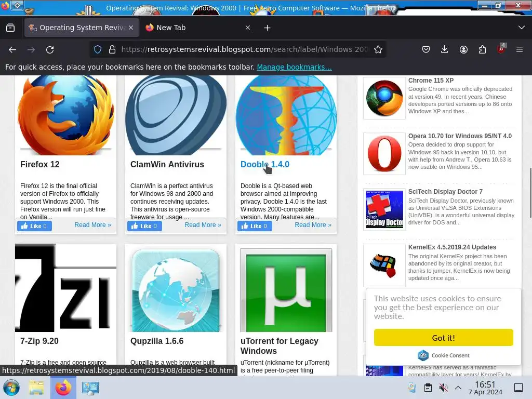Click the Chrome 115 XP sidebar icon
Viewport: 532px width, 399px height.
point(384,98)
